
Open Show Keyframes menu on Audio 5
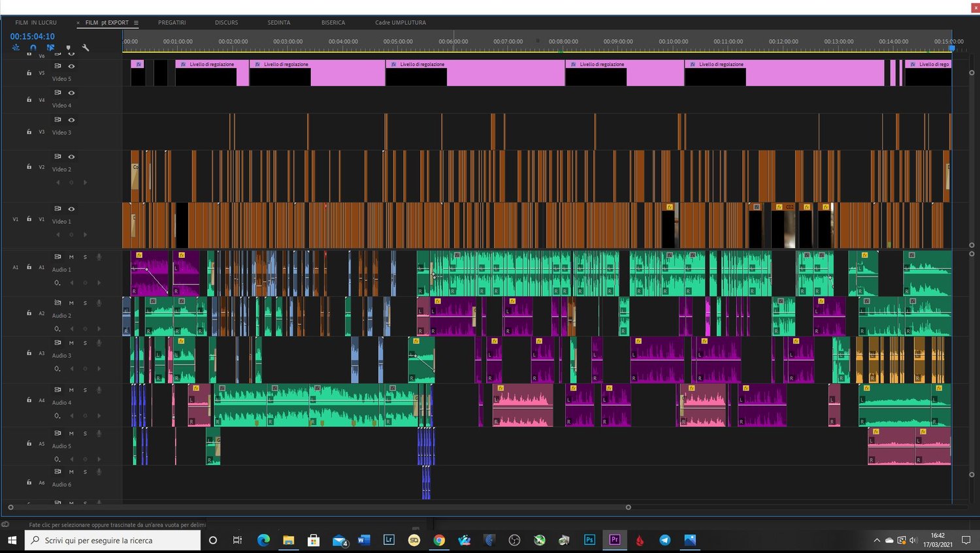pyautogui.click(x=57, y=459)
